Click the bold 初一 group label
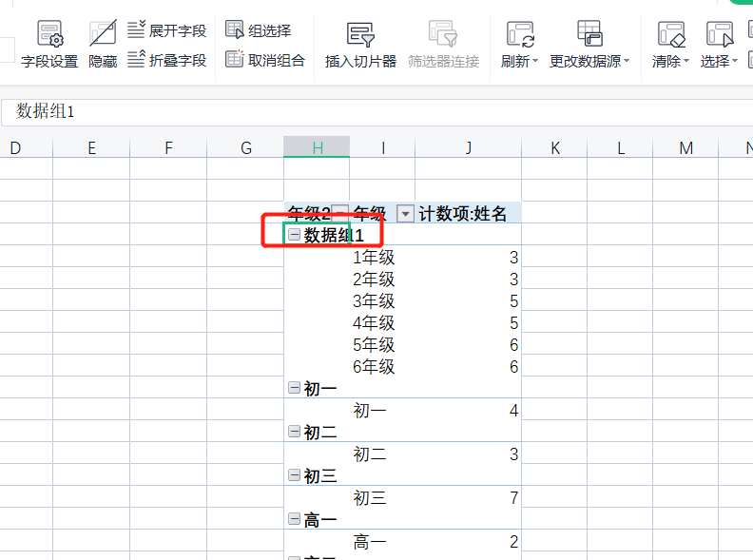This screenshot has height=560, width=753. [320, 389]
